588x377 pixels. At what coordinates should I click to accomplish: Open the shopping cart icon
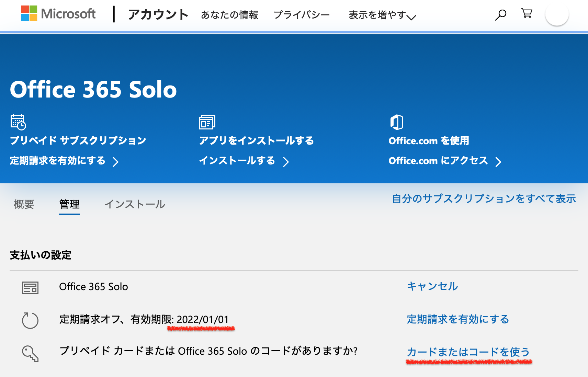527,13
